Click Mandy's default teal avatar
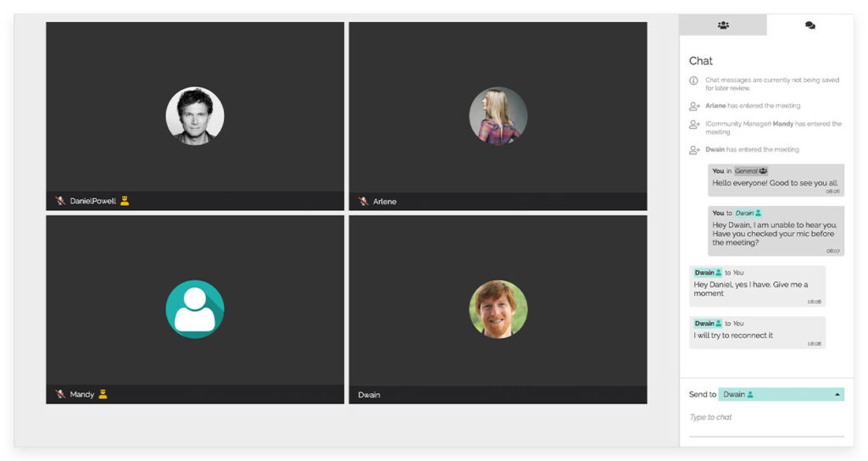 195,308
